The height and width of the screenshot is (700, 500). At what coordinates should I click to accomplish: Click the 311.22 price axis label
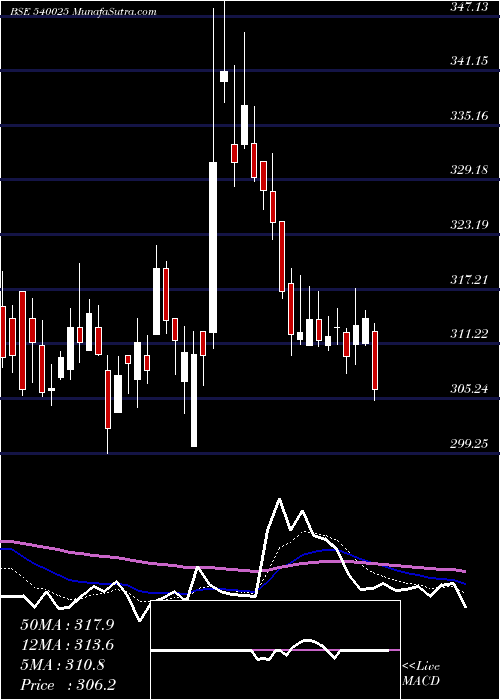coord(469,333)
